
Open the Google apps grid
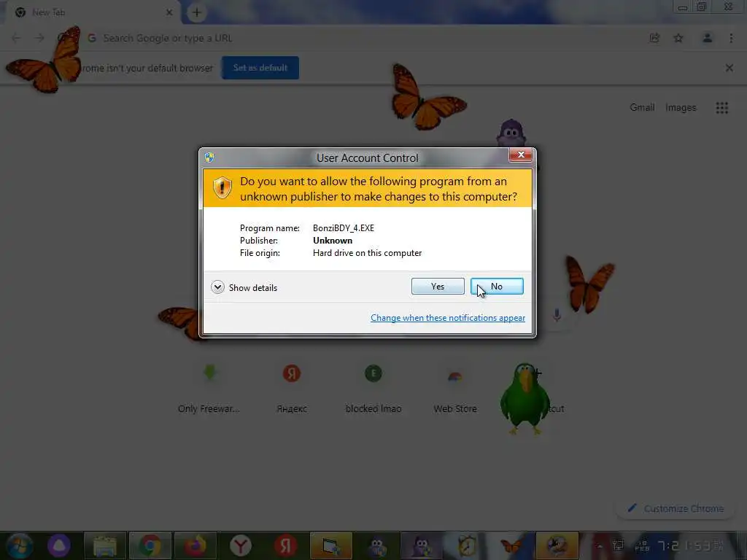[x=721, y=108]
